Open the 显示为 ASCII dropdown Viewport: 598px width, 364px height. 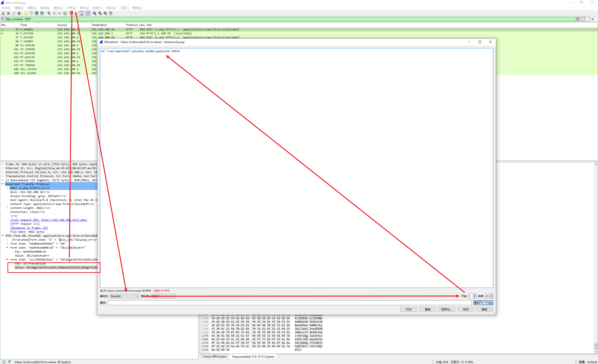[163, 296]
